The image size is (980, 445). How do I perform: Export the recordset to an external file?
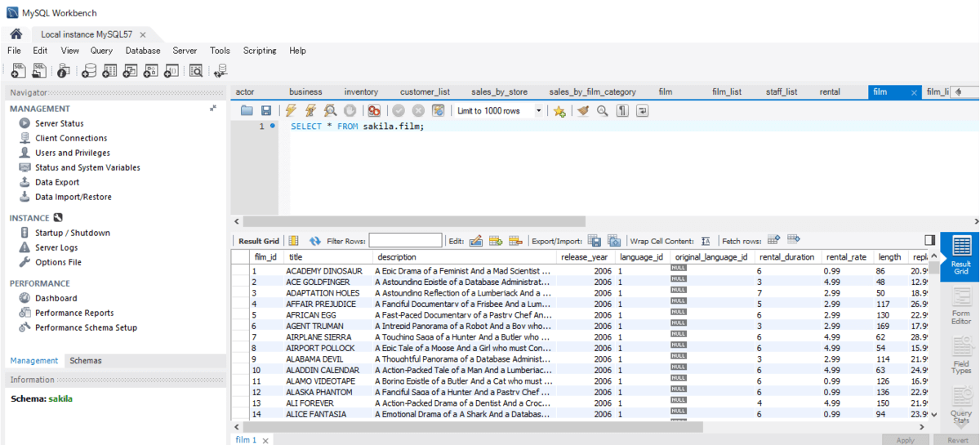(595, 241)
